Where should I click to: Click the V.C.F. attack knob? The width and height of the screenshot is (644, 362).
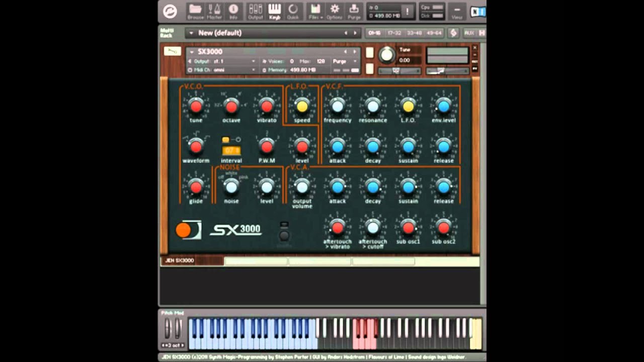tap(338, 146)
